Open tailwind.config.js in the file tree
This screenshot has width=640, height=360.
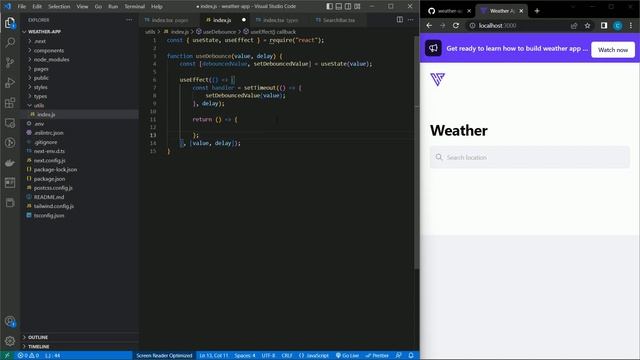[x=53, y=206]
